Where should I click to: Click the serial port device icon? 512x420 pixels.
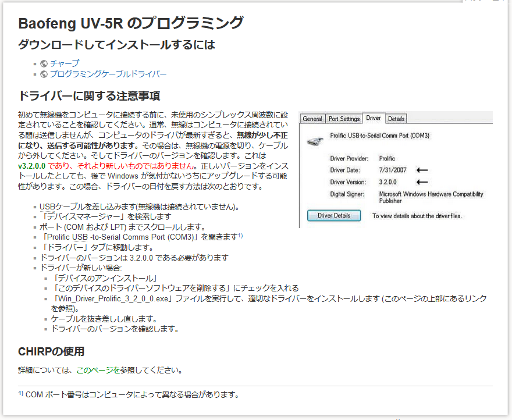click(x=315, y=141)
